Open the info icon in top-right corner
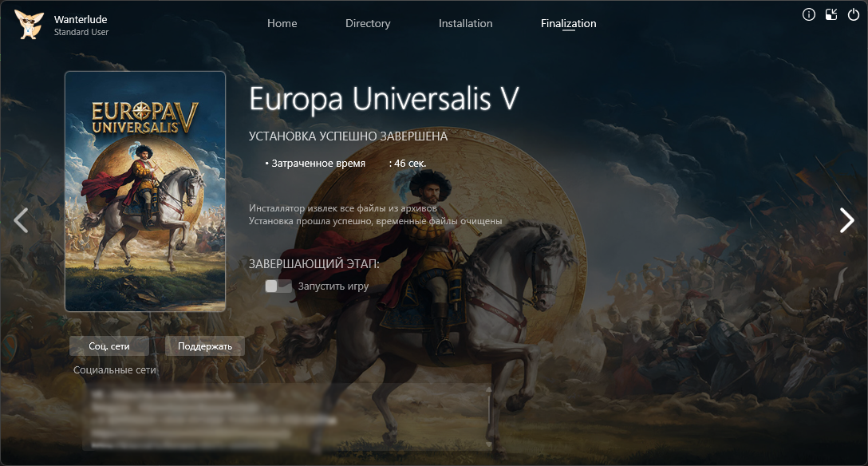868x466 pixels. [x=809, y=15]
